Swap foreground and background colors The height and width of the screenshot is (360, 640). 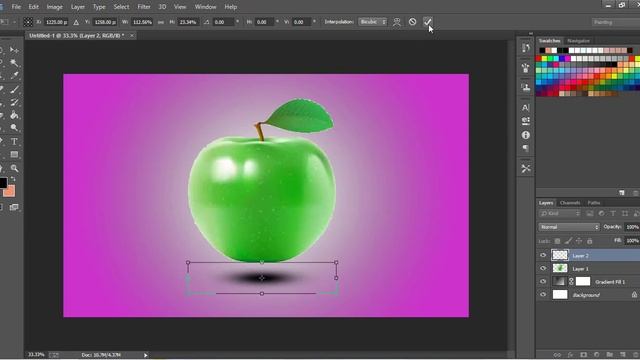13,179
